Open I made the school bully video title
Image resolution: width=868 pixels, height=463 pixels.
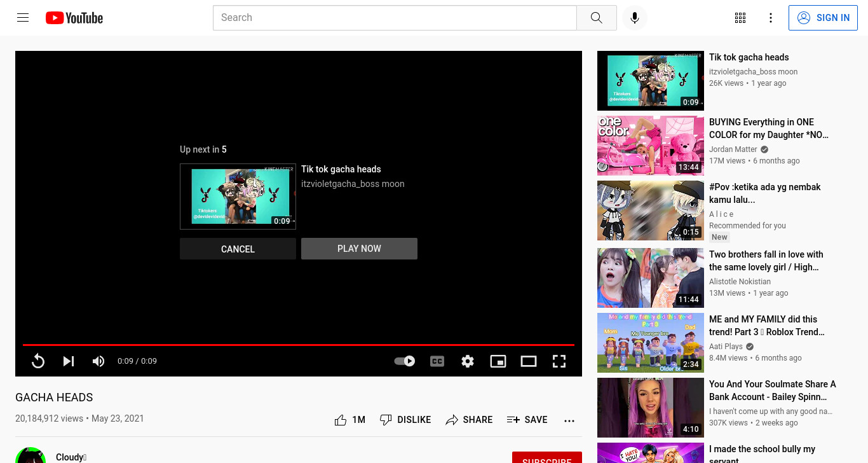coord(762,454)
